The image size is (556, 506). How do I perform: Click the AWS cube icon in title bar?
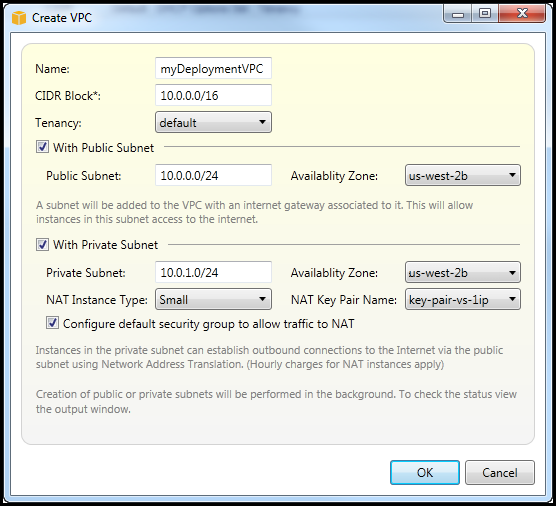[19, 18]
